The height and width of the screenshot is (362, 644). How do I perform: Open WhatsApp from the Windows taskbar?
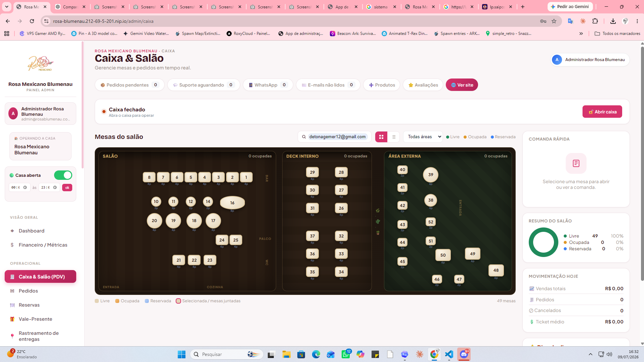click(x=345, y=354)
